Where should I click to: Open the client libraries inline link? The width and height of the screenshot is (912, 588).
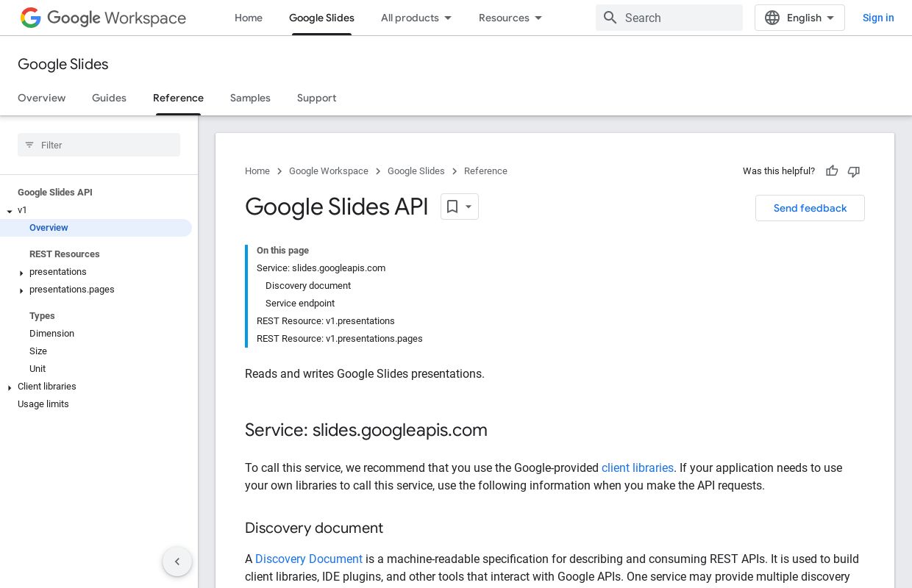(x=637, y=467)
